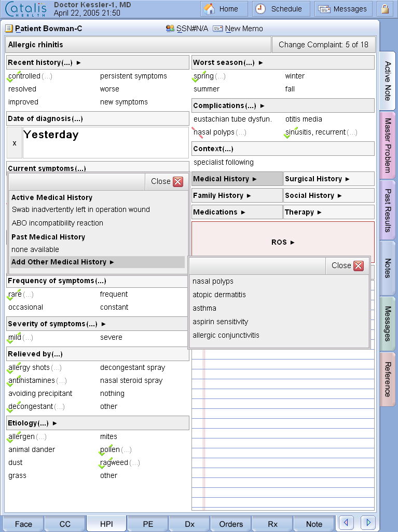Open the Schedule clock icon
This screenshot has width=398, height=532.
coord(260,9)
